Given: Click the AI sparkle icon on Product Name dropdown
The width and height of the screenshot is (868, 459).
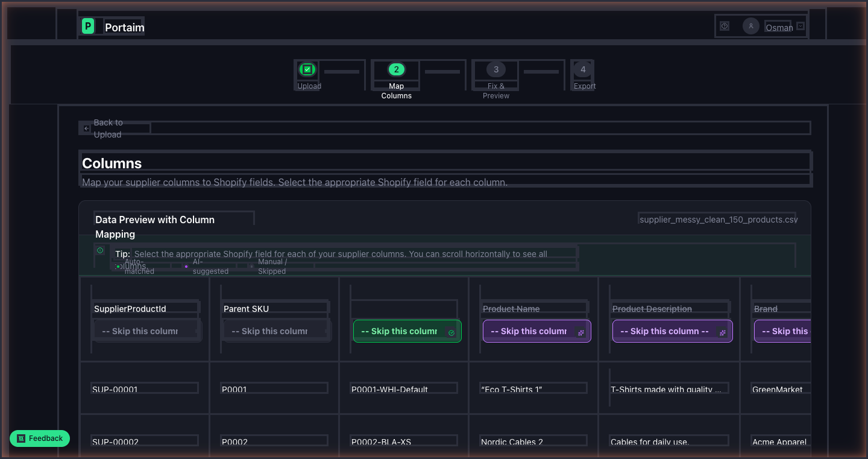Looking at the screenshot, I should (581, 331).
